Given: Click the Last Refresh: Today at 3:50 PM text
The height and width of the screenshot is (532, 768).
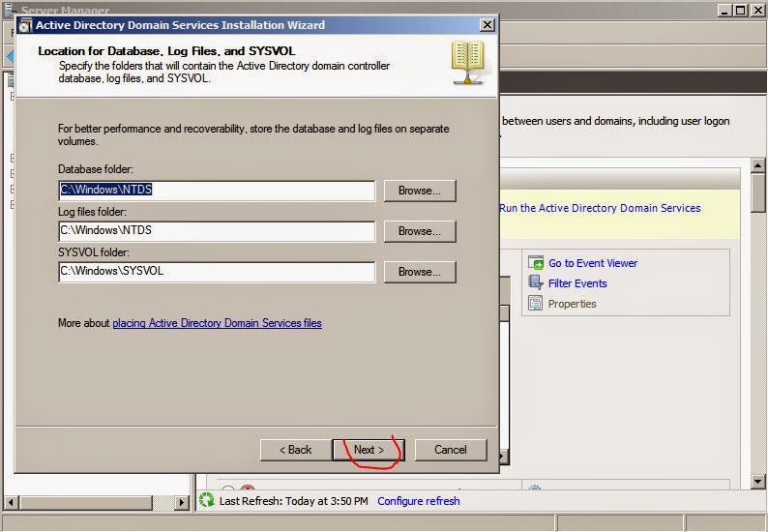Looking at the screenshot, I should pyautogui.click(x=293, y=501).
